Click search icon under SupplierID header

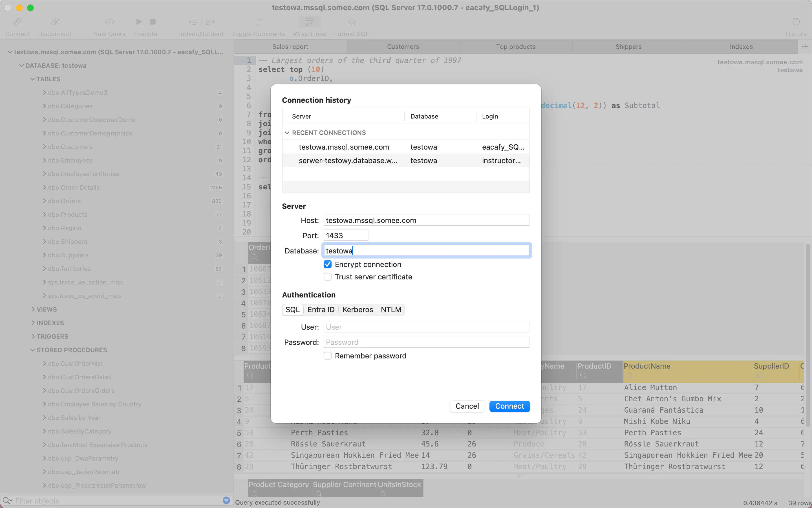pos(760,376)
